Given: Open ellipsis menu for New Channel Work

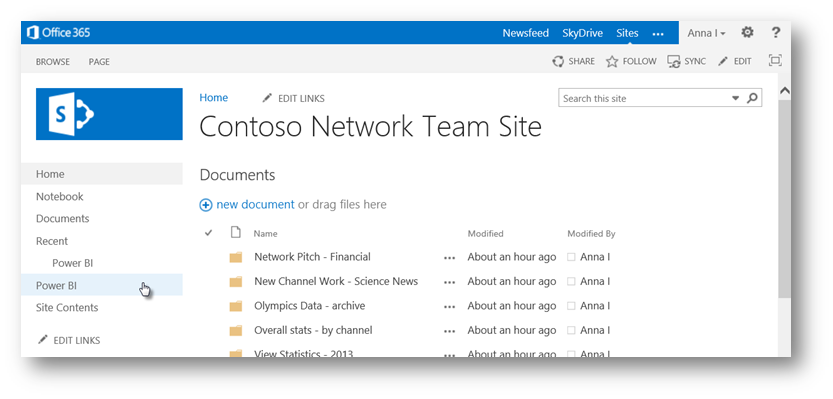Looking at the screenshot, I should 449,282.
